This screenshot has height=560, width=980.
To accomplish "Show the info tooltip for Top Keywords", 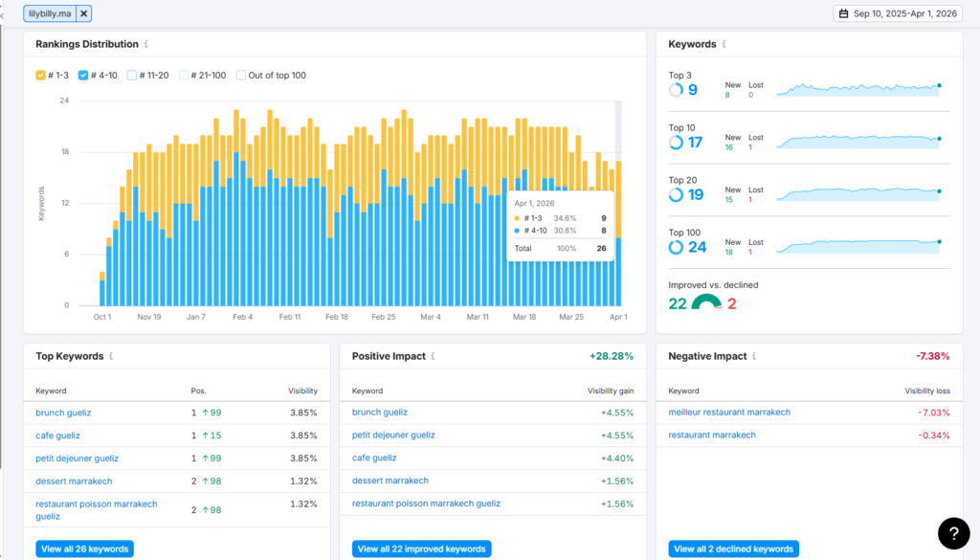I will [111, 356].
